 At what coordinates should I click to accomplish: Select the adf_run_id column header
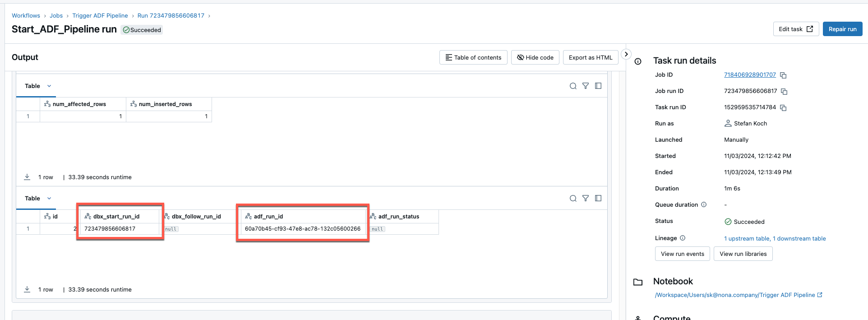click(268, 216)
